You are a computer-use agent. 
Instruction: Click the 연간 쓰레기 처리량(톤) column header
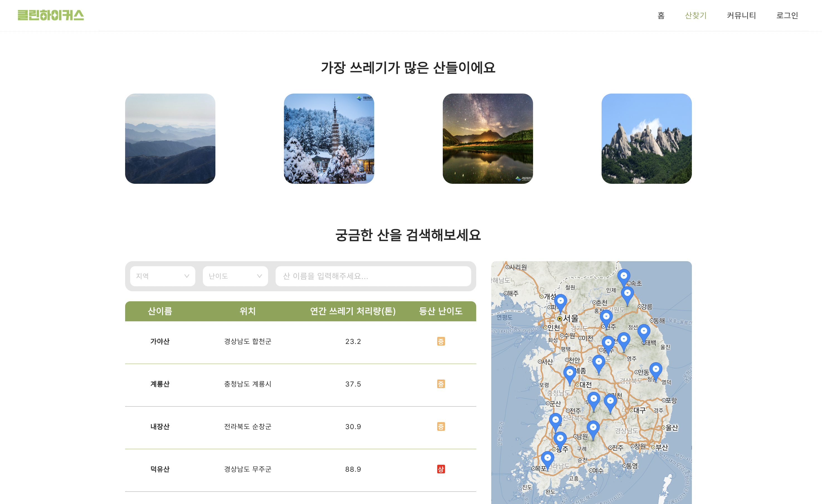click(x=352, y=311)
